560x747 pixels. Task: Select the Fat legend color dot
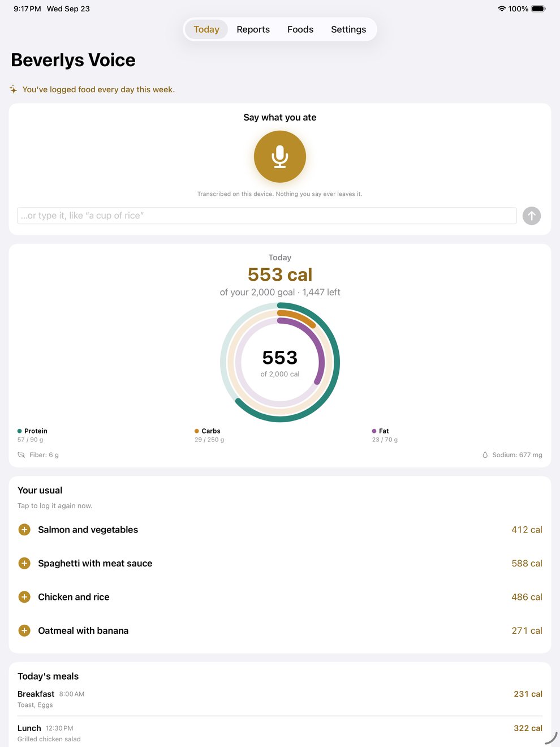[x=374, y=431]
